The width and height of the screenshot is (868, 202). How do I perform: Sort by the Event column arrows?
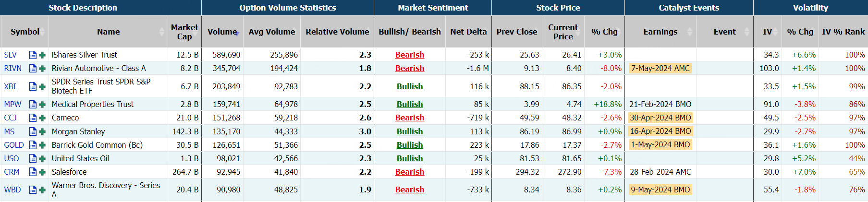(x=746, y=32)
